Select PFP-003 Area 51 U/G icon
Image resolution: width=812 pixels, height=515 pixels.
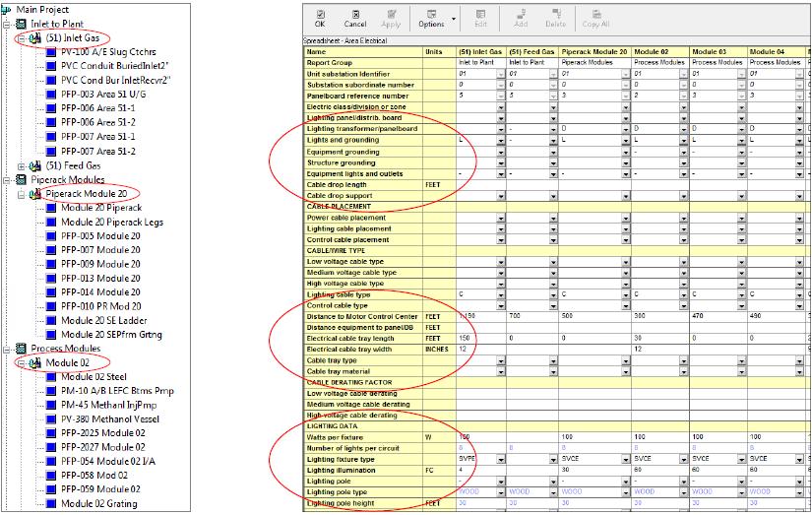[51, 95]
